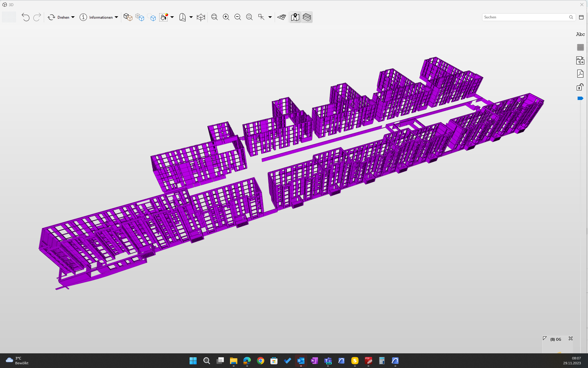
Task: Expand the Informationen dropdown arrow
Action: coord(116,17)
